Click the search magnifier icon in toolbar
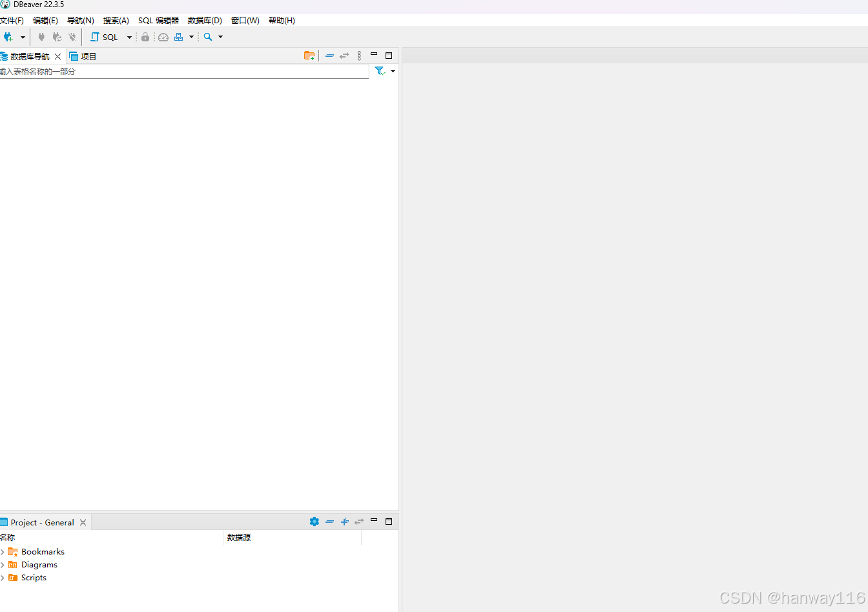This screenshot has height=612, width=868. pos(208,37)
